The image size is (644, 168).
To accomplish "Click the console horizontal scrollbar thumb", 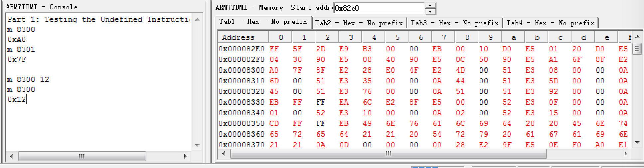I will click(82, 156).
